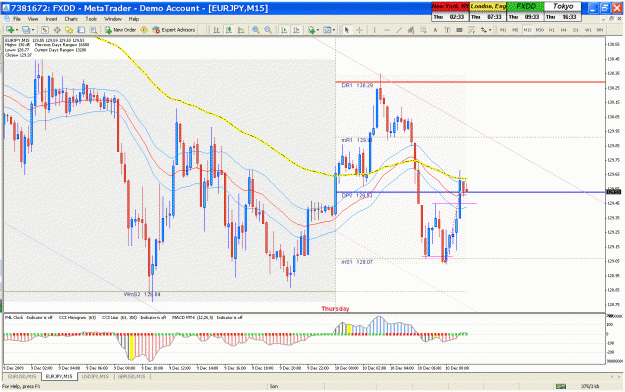Image resolution: width=625 pixels, height=392 pixels.
Task: Click the Zoom In magnifier icon
Action: point(256,30)
